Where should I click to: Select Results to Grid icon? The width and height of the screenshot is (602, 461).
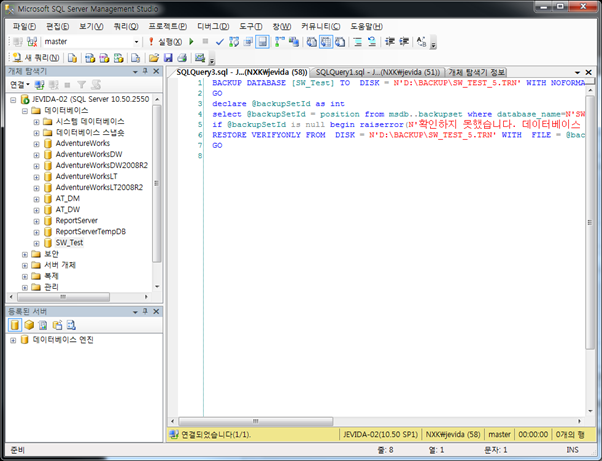point(326,41)
